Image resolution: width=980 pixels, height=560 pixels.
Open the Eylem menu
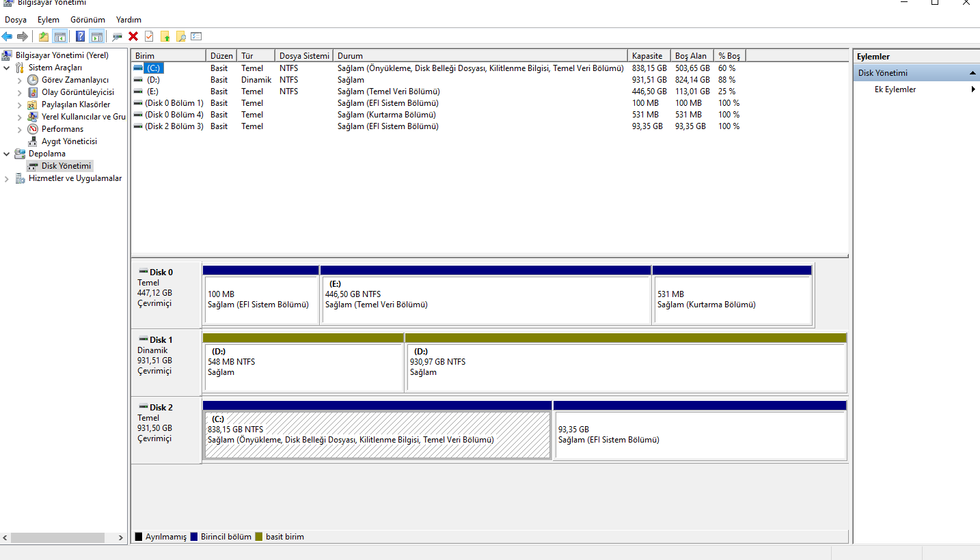pyautogui.click(x=49, y=20)
